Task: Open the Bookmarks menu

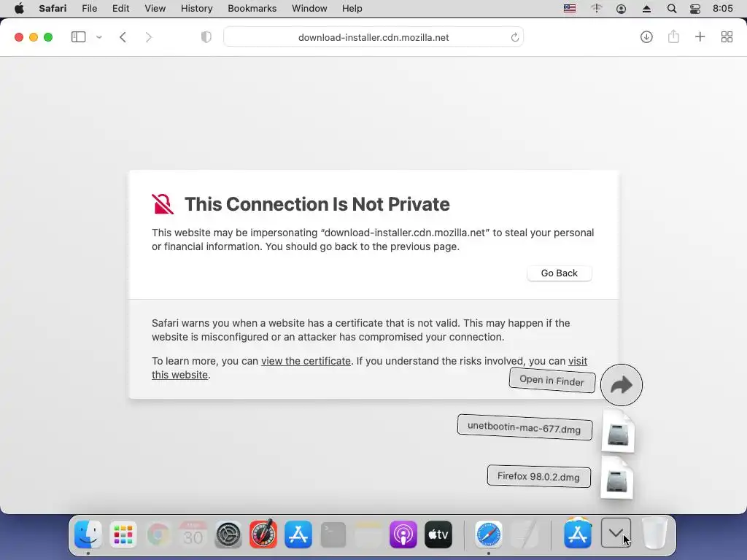Action: pyautogui.click(x=252, y=9)
